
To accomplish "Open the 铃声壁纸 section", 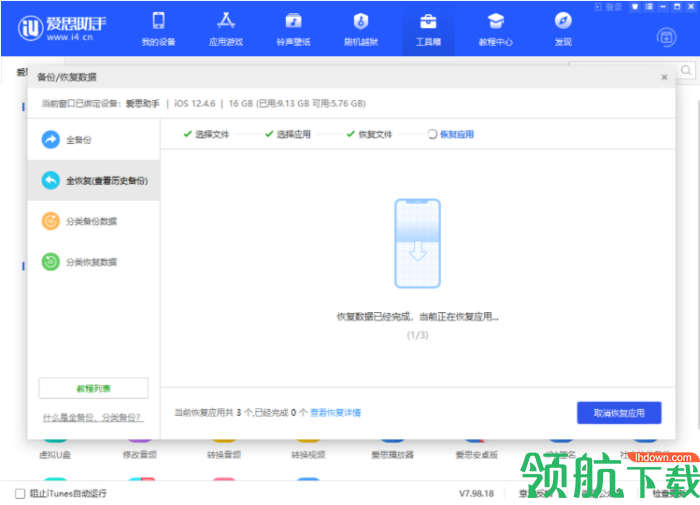I will click(x=293, y=29).
